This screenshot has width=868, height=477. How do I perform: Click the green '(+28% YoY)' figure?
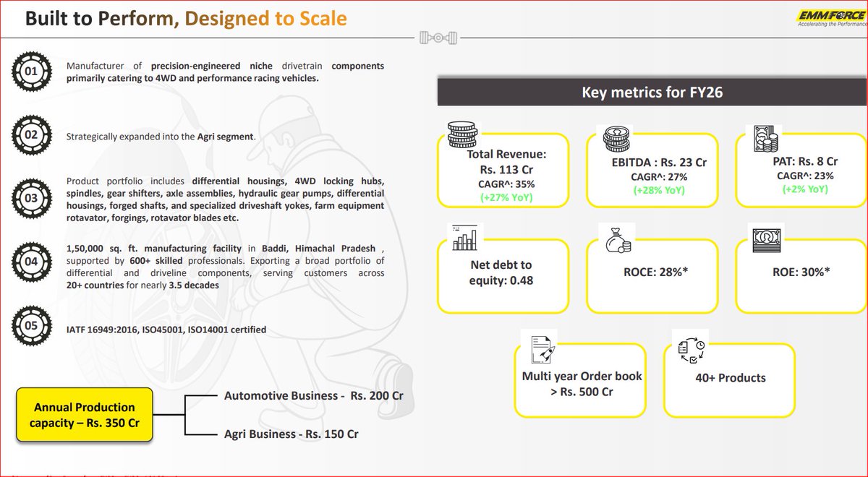(x=659, y=190)
